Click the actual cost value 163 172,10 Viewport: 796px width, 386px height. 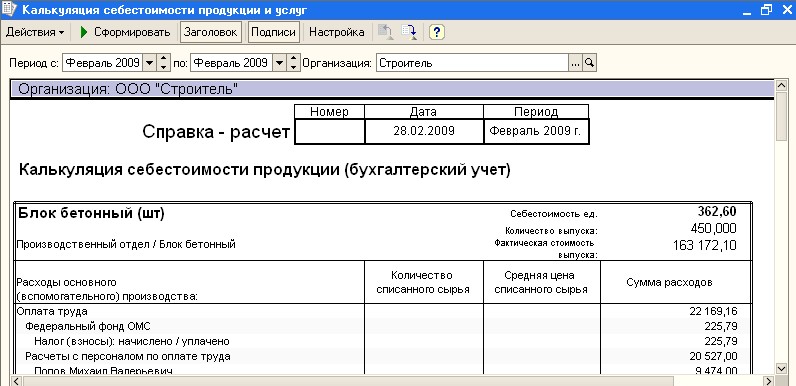point(705,245)
